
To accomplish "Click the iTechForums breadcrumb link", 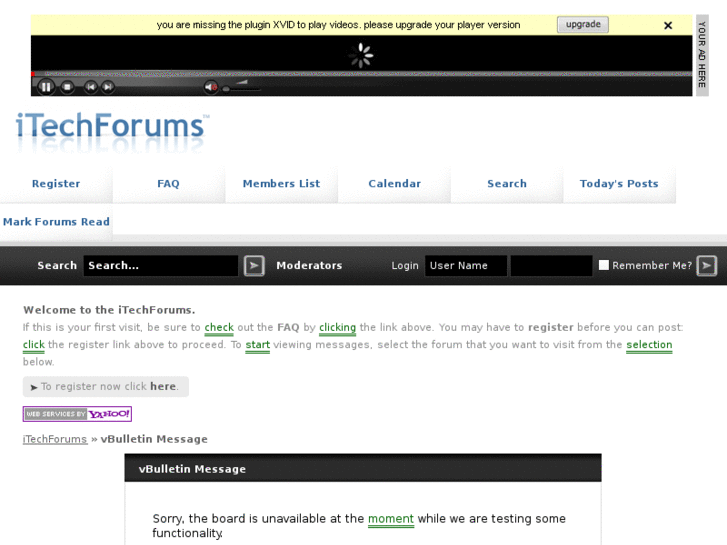I will [55, 439].
